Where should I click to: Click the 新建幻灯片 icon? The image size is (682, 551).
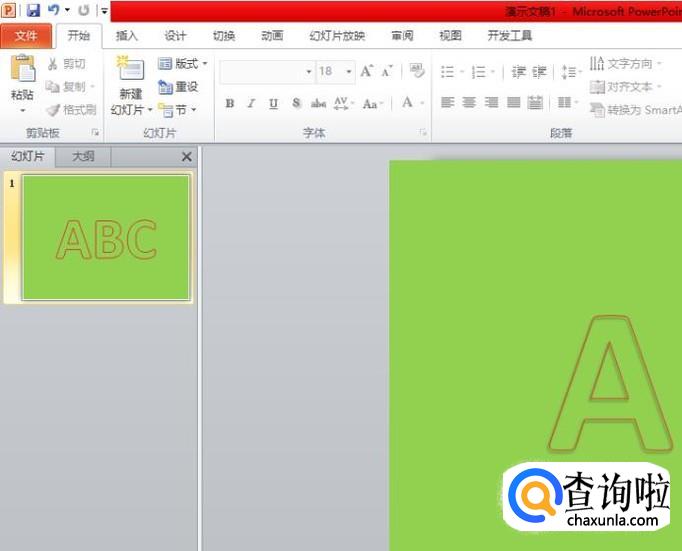pyautogui.click(x=131, y=69)
